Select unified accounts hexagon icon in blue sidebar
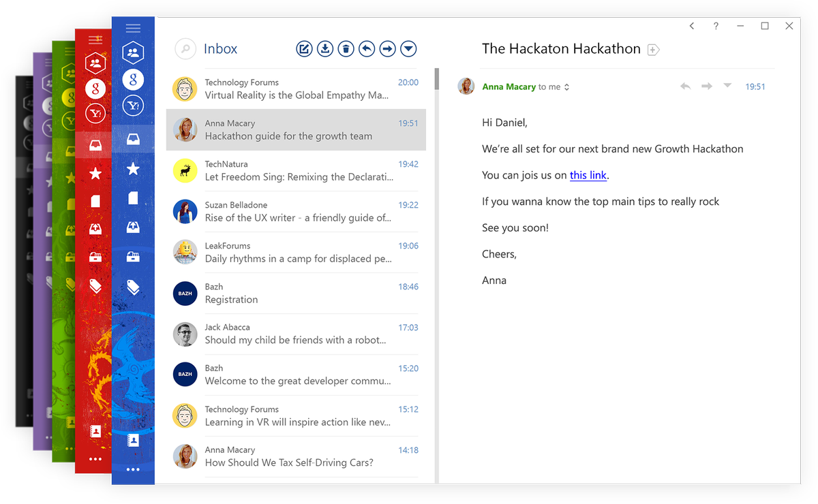 [133, 52]
